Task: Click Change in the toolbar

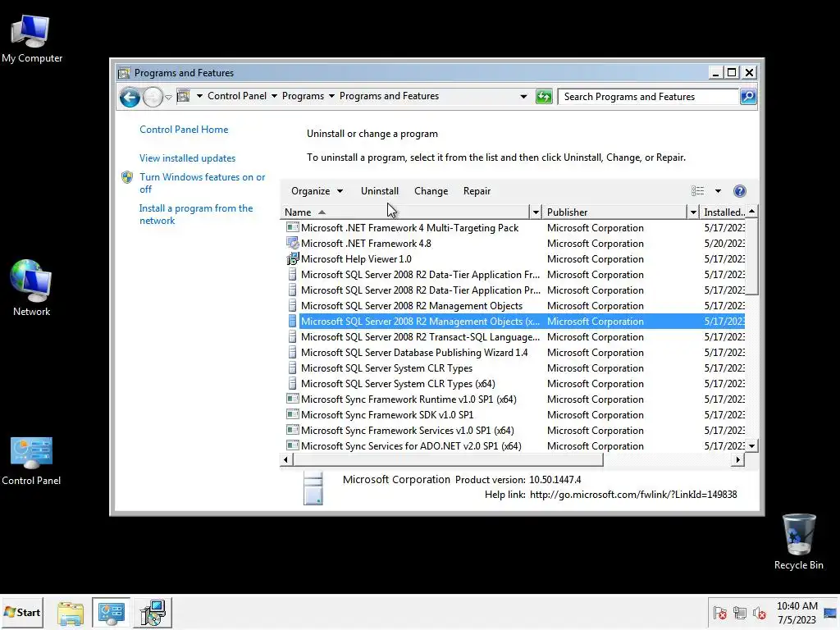Action: click(x=431, y=191)
